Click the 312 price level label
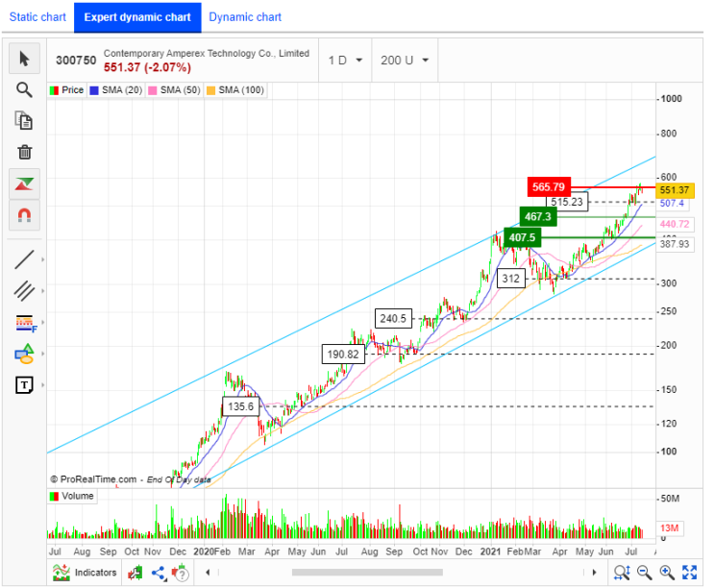Screen dimensions: 714x588 pos(511,279)
